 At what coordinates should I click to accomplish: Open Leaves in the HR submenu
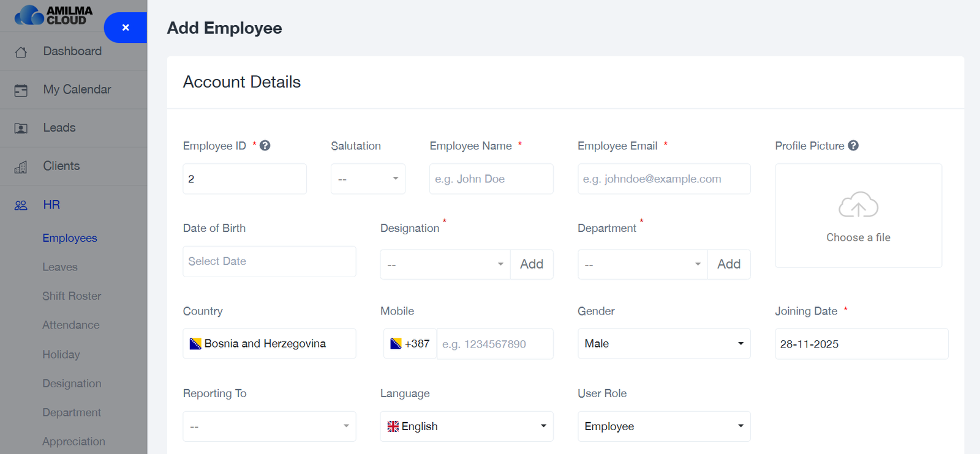60,267
